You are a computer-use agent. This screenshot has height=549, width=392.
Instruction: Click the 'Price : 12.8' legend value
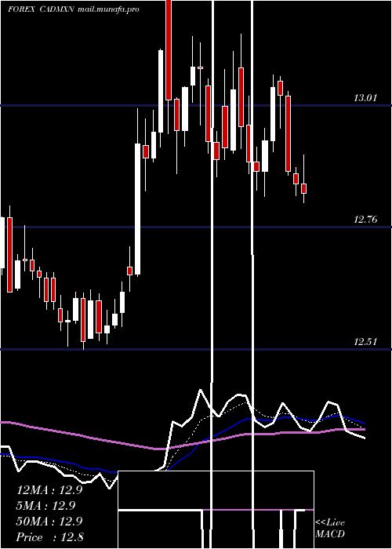tap(49, 537)
